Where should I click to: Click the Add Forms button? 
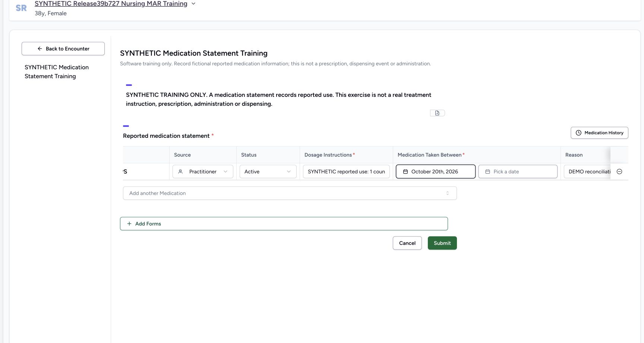click(284, 224)
